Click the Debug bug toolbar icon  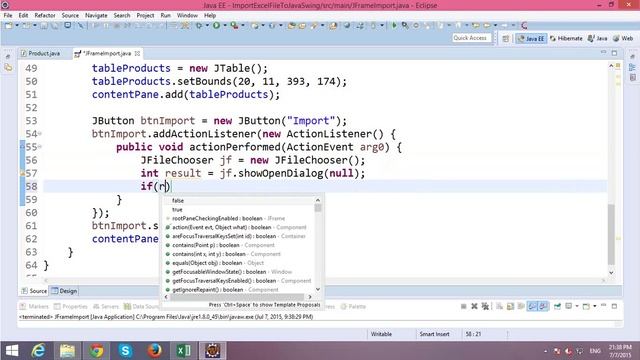[199, 25]
